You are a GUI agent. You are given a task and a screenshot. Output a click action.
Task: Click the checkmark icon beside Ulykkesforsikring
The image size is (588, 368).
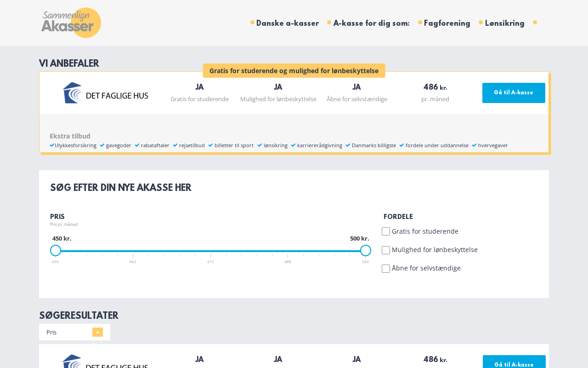click(52, 145)
